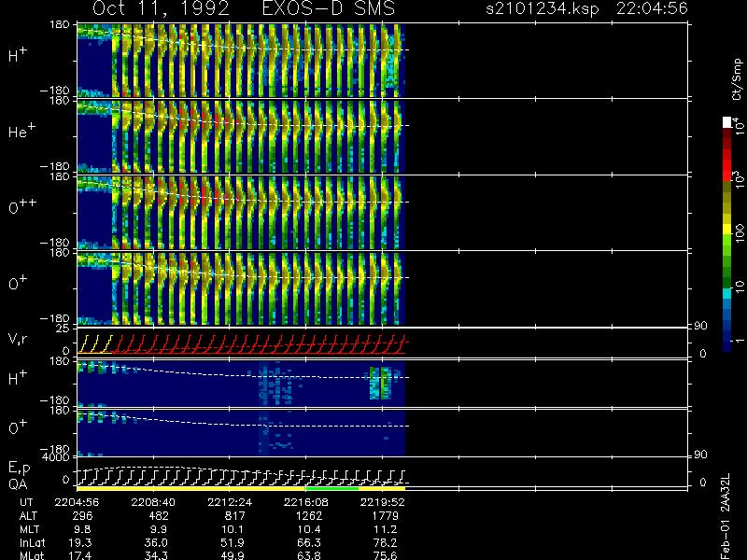Pick the white top of the colorbar

tap(727, 122)
